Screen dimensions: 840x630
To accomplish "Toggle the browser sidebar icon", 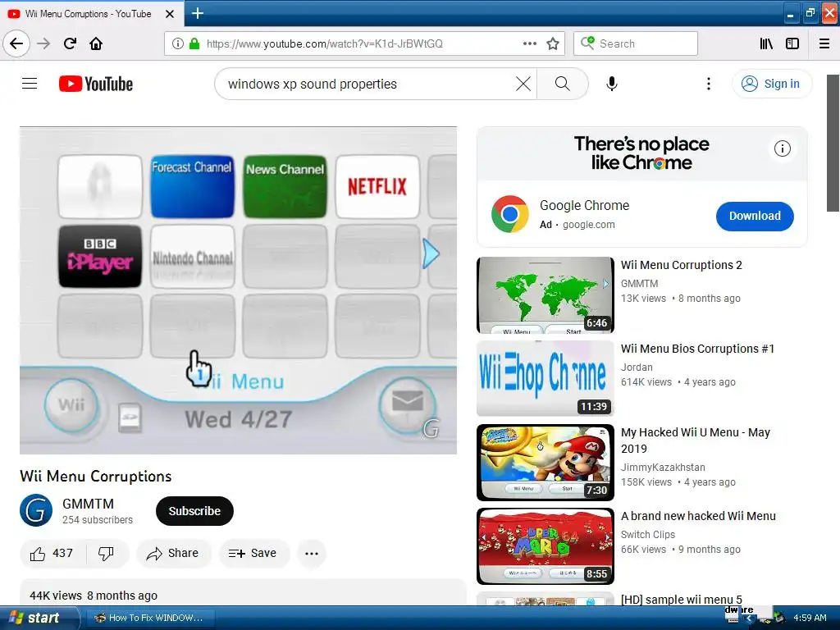I will pos(792,43).
